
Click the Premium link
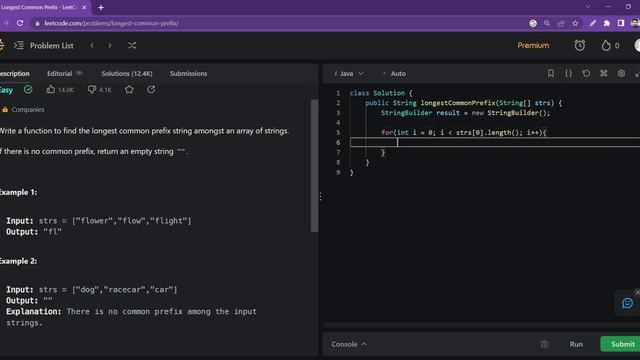(533, 46)
